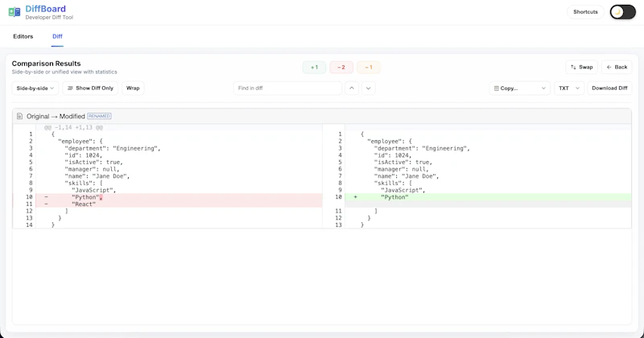Viewport: 644px width, 338px height.
Task: Click "skills": [ line in right pane
Action: 393,183
